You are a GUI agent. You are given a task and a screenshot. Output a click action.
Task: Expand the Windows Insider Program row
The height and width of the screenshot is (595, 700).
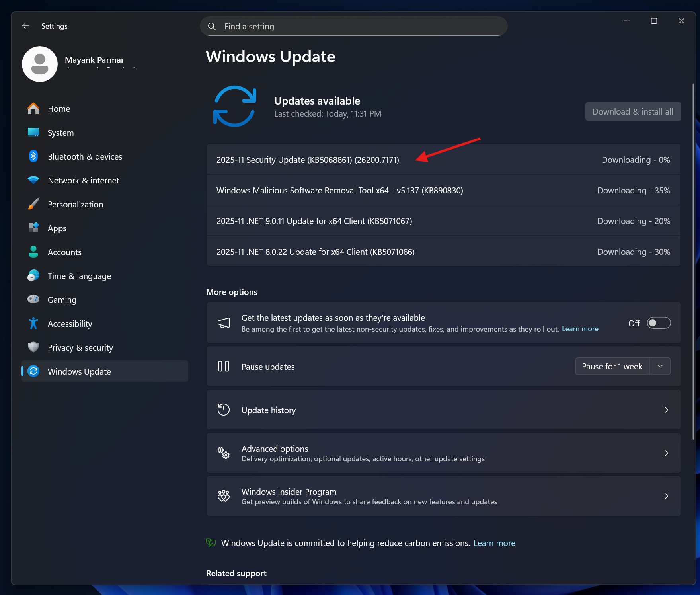(667, 496)
